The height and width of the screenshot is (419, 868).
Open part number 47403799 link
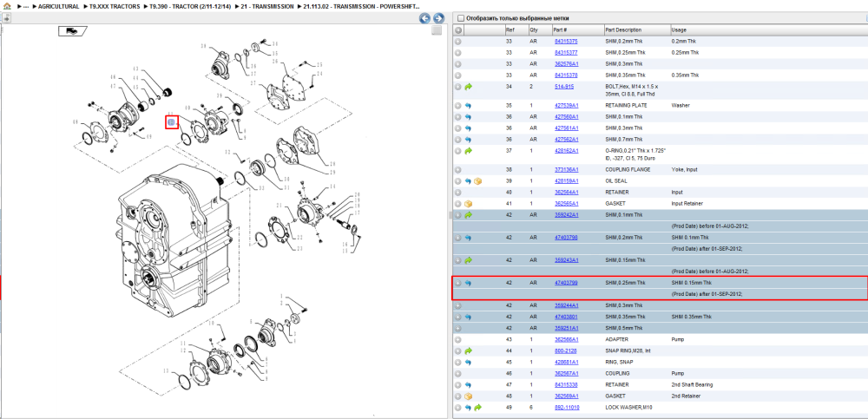(566, 283)
